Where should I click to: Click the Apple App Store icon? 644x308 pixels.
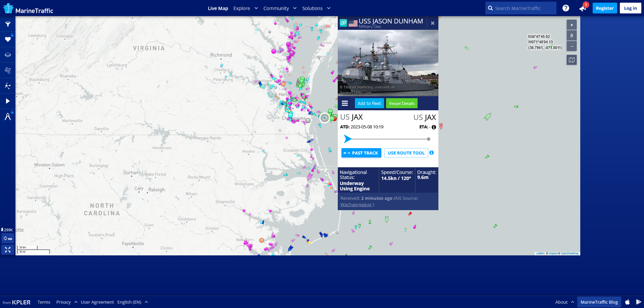(x=628, y=302)
